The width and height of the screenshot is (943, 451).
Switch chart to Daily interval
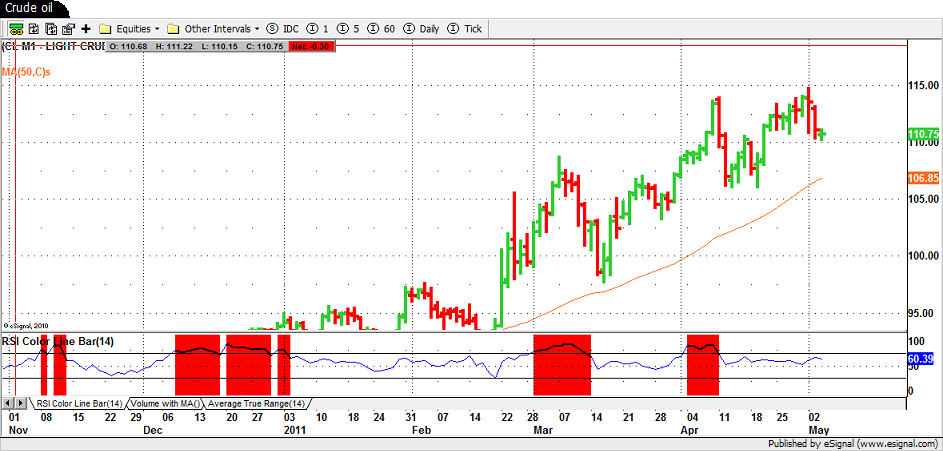coord(422,29)
